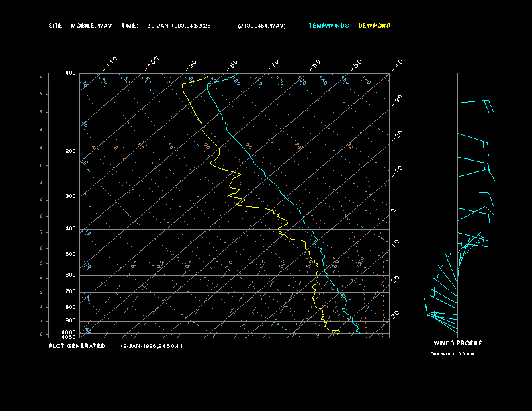Click the '30' temperature label on right axis
The image size is (532, 411).
point(395,314)
